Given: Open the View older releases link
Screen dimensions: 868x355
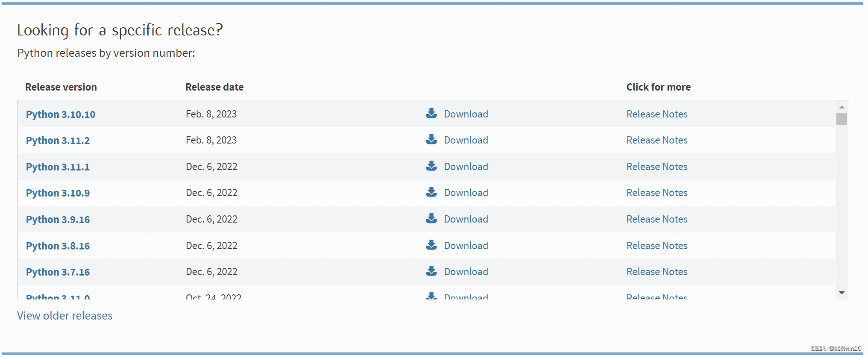Looking at the screenshot, I should tap(65, 316).
